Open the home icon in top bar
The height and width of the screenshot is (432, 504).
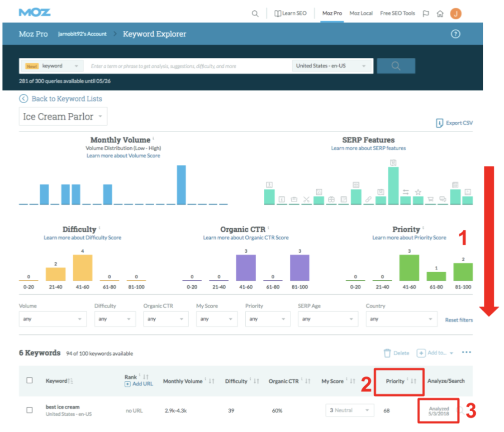point(440,14)
